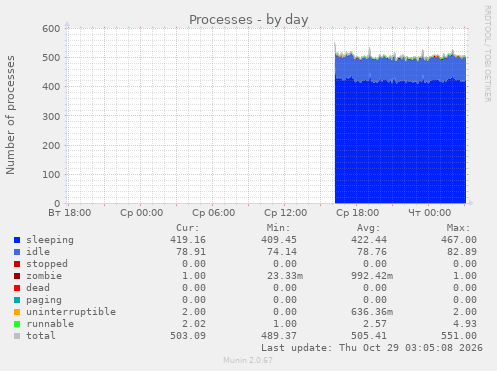Click runnable maximum value 4.93

coord(465,324)
